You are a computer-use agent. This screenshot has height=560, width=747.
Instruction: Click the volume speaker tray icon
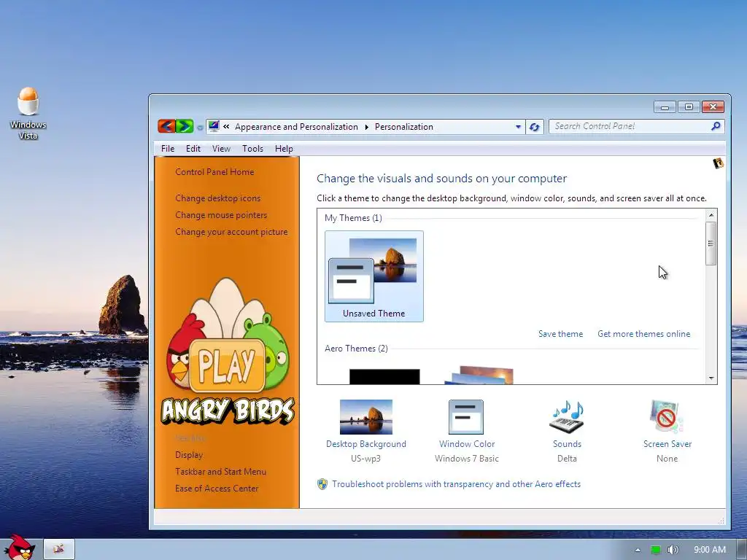pos(673,550)
